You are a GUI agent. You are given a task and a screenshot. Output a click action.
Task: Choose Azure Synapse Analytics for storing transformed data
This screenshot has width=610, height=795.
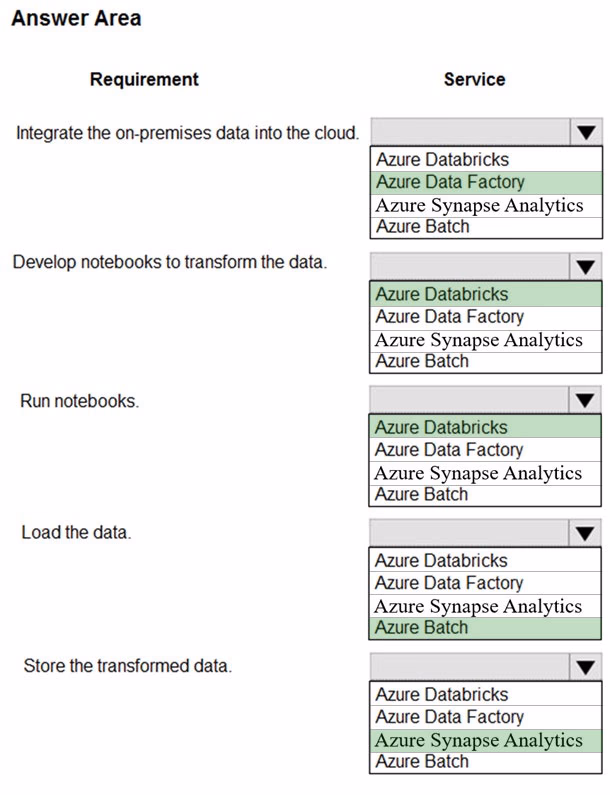click(x=486, y=740)
